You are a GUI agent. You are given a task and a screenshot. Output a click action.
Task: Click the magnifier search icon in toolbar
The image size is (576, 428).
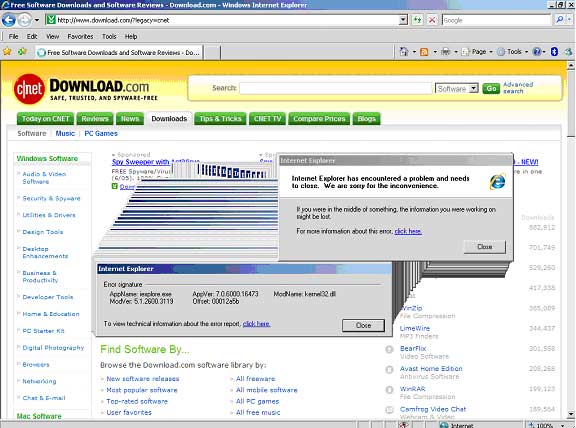click(559, 20)
